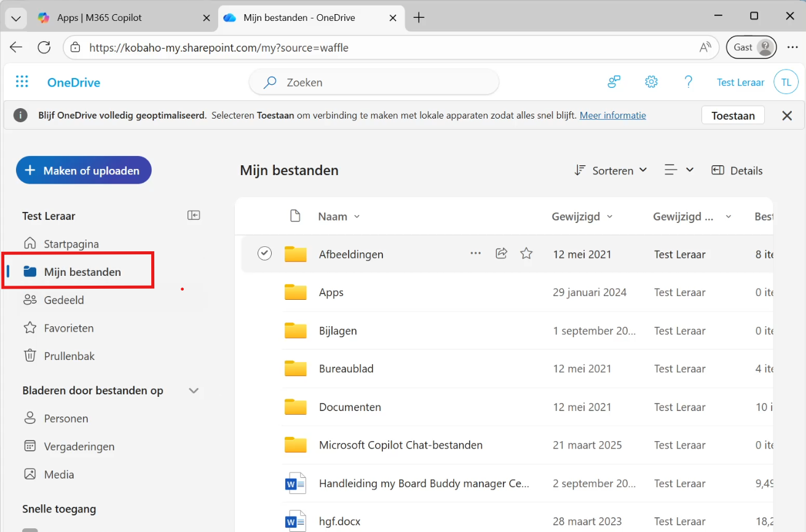The height and width of the screenshot is (532, 806).
Task: Open the Sorteren dropdown
Action: point(610,171)
